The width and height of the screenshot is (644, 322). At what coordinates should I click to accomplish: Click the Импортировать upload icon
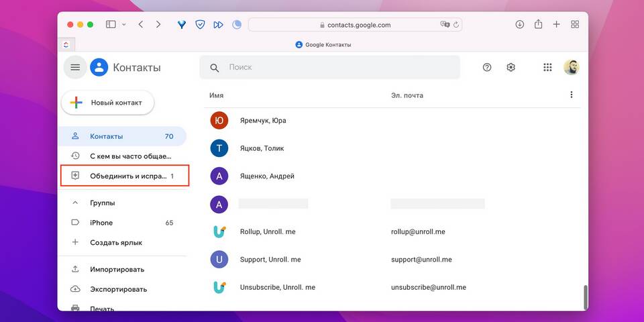click(x=75, y=270)
